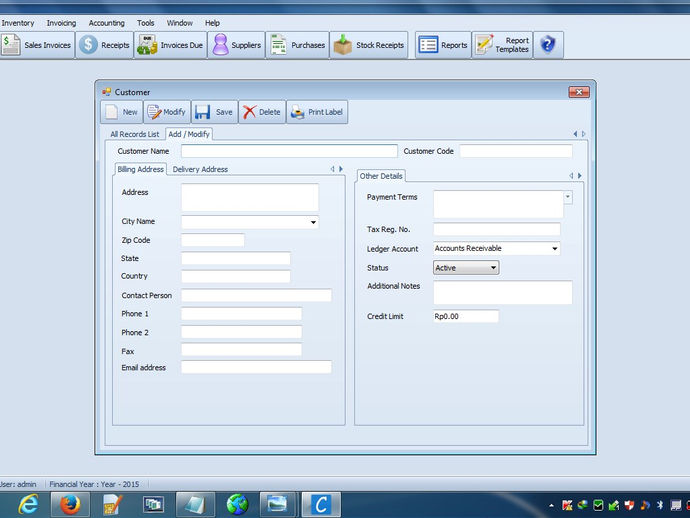Viewport: 690px width, 518px height.
Task: Select the Add / Modify tab
Action: [189, 134]
